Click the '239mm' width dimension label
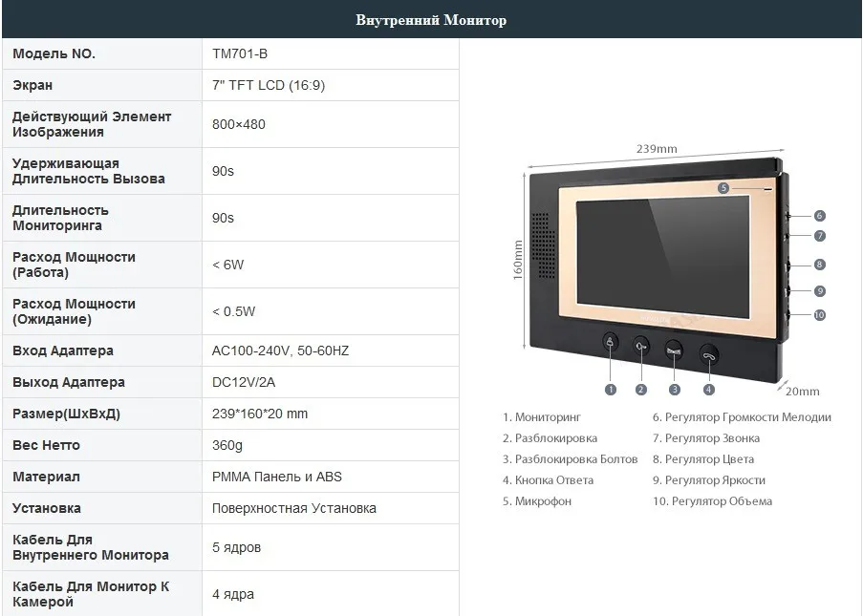This screenshot has width=863, height=616. tap(657, 148)
